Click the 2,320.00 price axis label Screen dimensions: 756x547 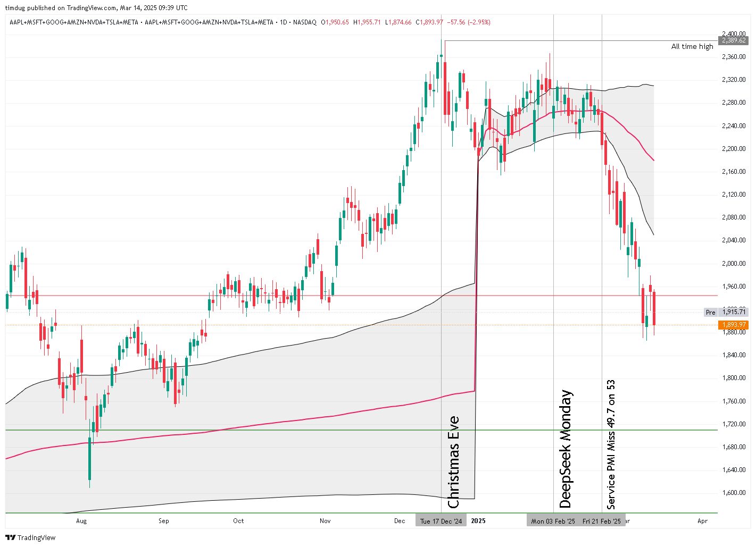coord(734,80)
